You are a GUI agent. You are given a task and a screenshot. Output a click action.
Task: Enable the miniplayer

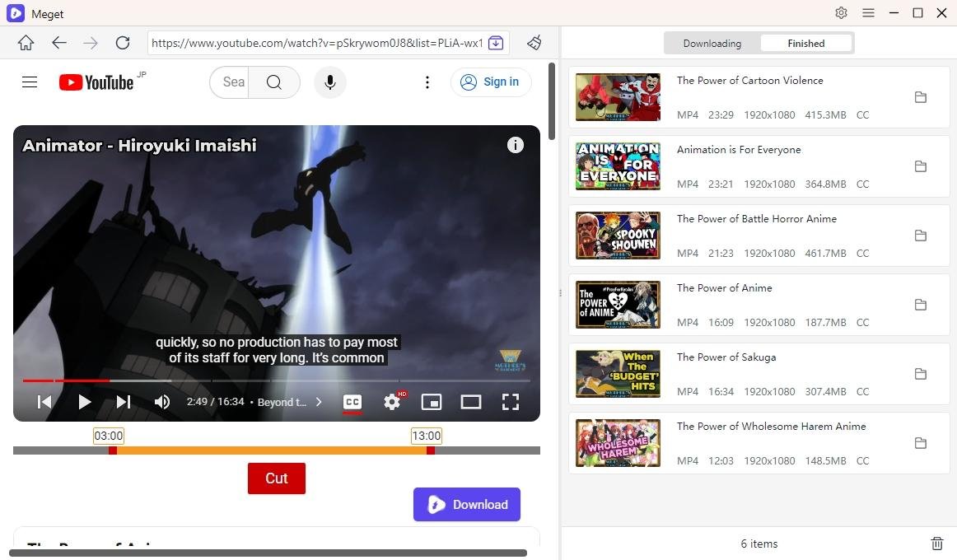click(x=432, y=401)
